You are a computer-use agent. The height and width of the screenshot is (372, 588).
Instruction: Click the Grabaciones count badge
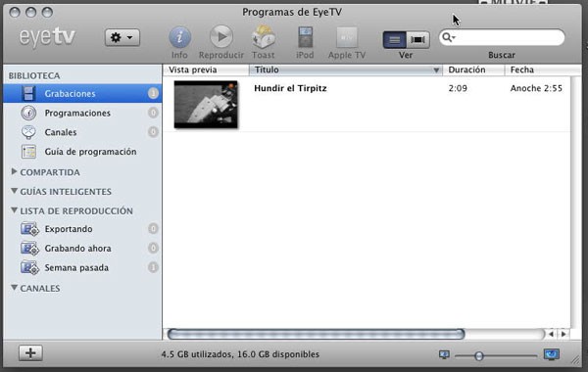(153, 93)
